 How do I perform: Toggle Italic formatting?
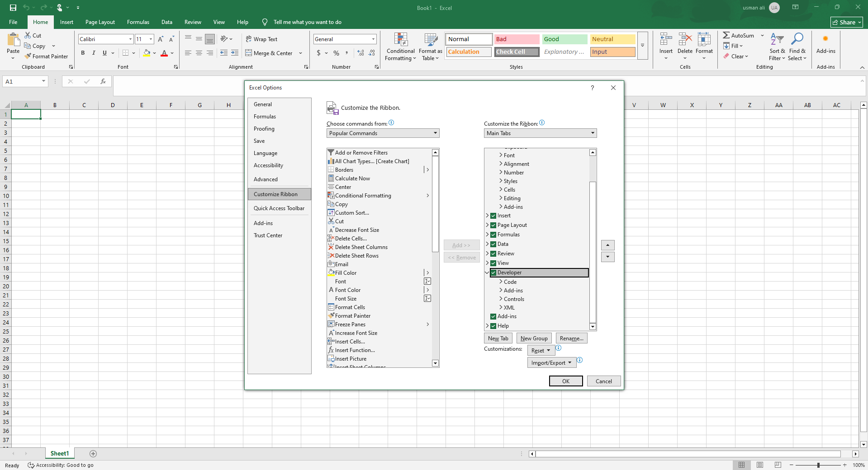pyautogui.click(x=94, y=53)
